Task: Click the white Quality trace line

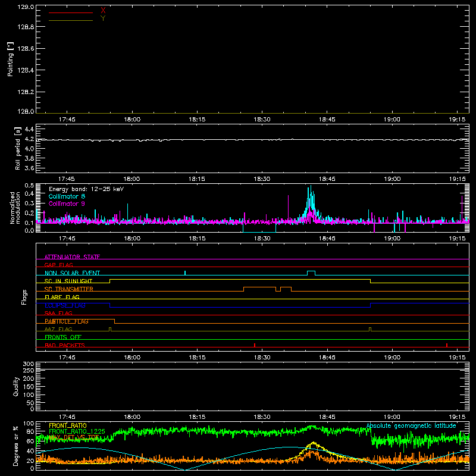Action: (252, 369)
